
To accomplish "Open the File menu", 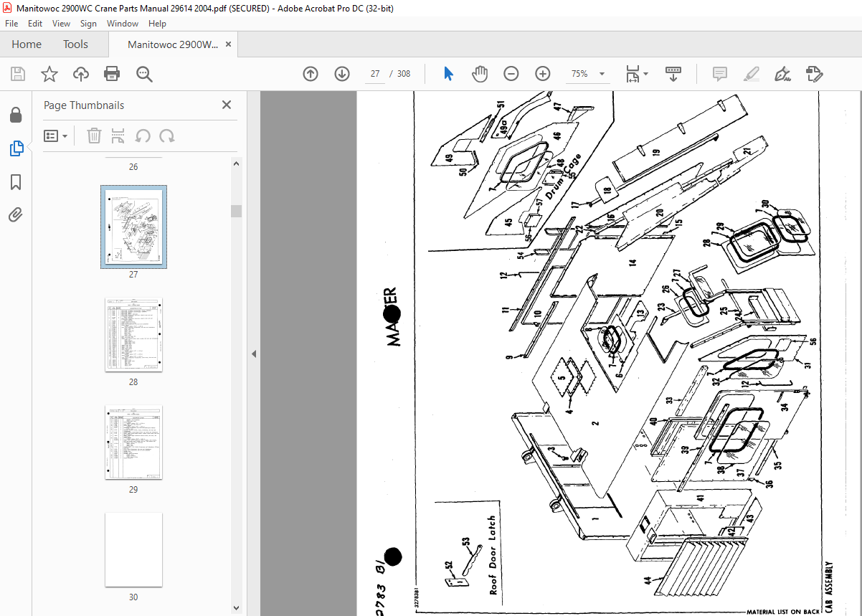I will coord(11,24).
